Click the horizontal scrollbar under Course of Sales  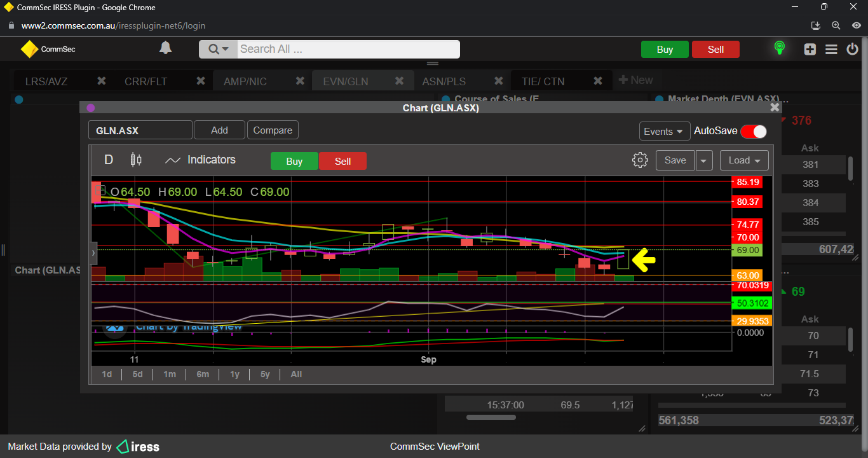click(x=491, y=417)
